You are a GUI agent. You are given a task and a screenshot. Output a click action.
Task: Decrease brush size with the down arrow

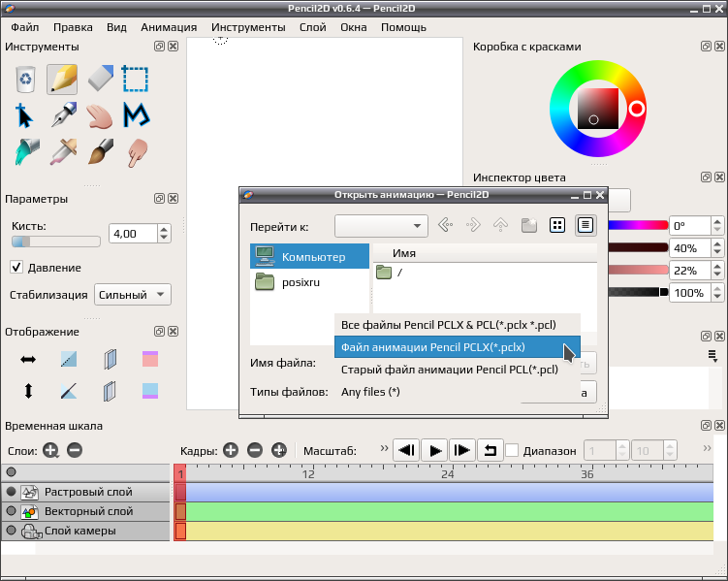coord(164,238)
